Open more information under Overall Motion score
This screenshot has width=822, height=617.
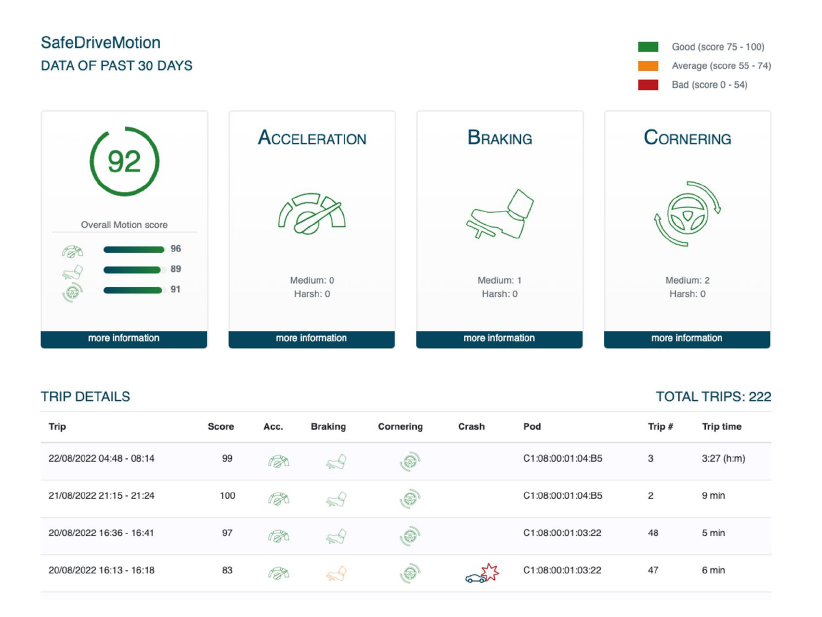124,339
